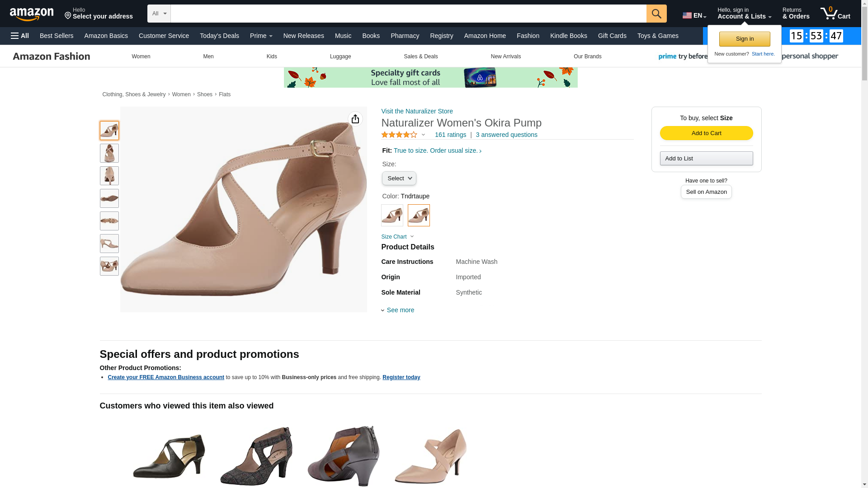Open Today's Deals in nav bar
The image size is (868, 488).
219,36
